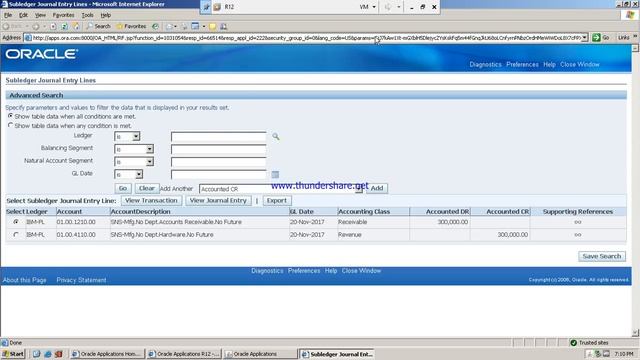Click the Ledger value input field

[219, 136]
